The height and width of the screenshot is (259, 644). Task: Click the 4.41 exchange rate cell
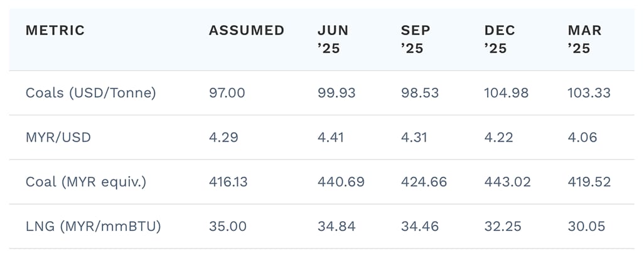pyautogui.click(x=331, y=137)
